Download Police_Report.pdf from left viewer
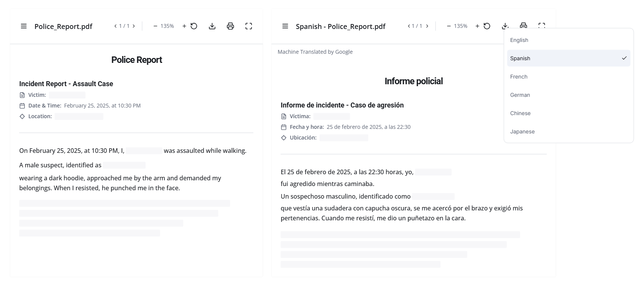 (212, 26)
